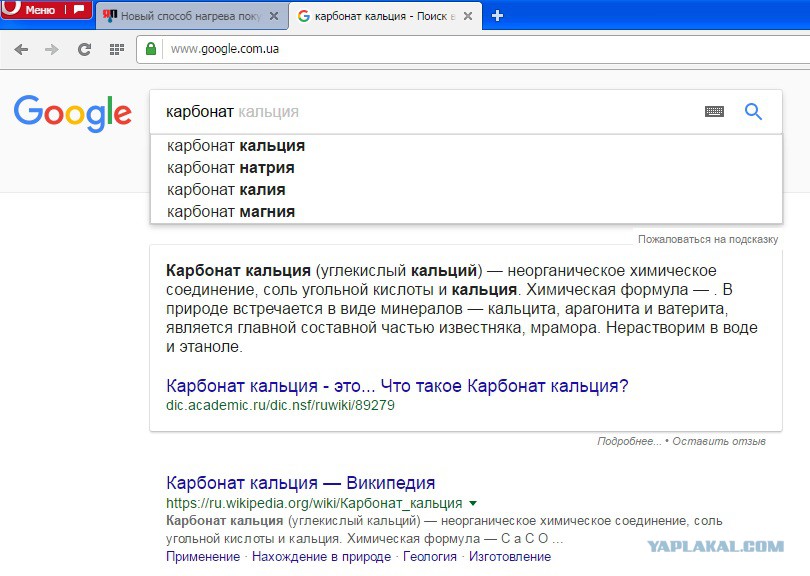This screenshot has width=810, height=576.
Task: Click the green security padlock icon
Action: click(x=151, y=49)
